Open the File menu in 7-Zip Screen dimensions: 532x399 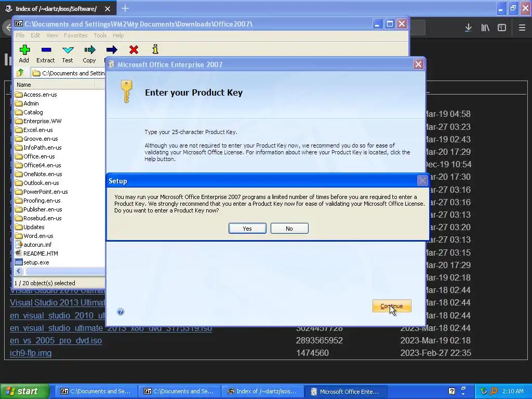pos(20,35)
